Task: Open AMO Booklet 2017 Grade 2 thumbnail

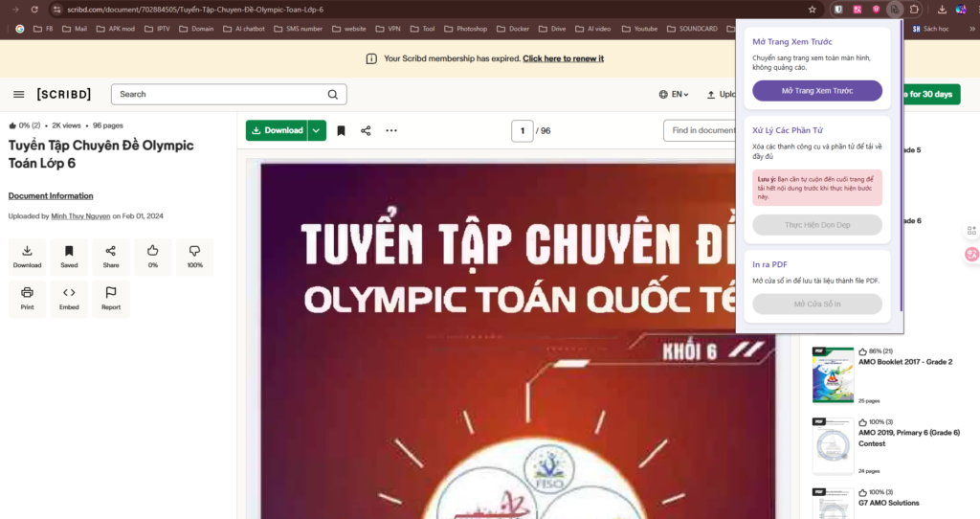Action: [x=833, y=374]
